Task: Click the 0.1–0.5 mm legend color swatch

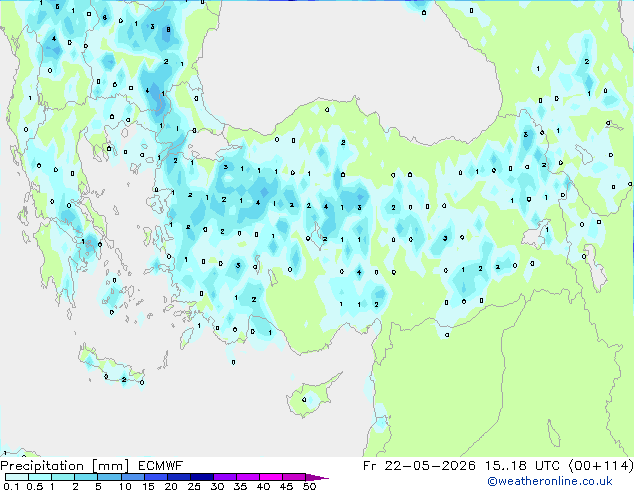Action: click(17, 477)
